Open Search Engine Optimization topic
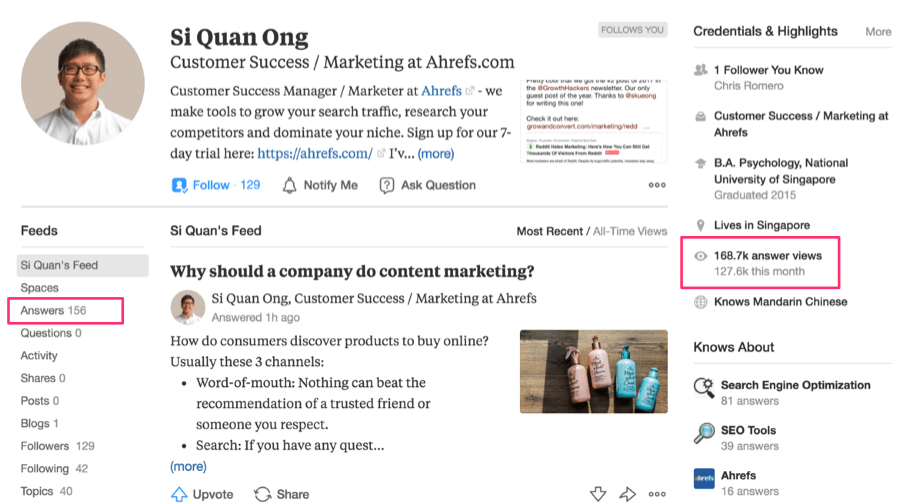Viewport: 900px width, 504px height. [796, 385]
